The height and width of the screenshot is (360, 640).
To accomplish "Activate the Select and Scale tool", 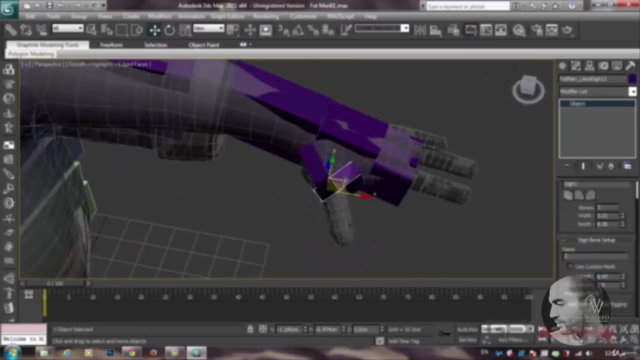I will pyautogui.click(x=185, y=30).
